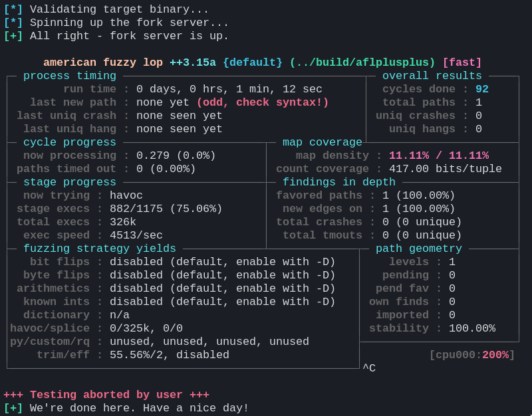This screenshot has height=416, width=532.
Task: Click the 'last uniq hang' label
Action: pos(70,128)
